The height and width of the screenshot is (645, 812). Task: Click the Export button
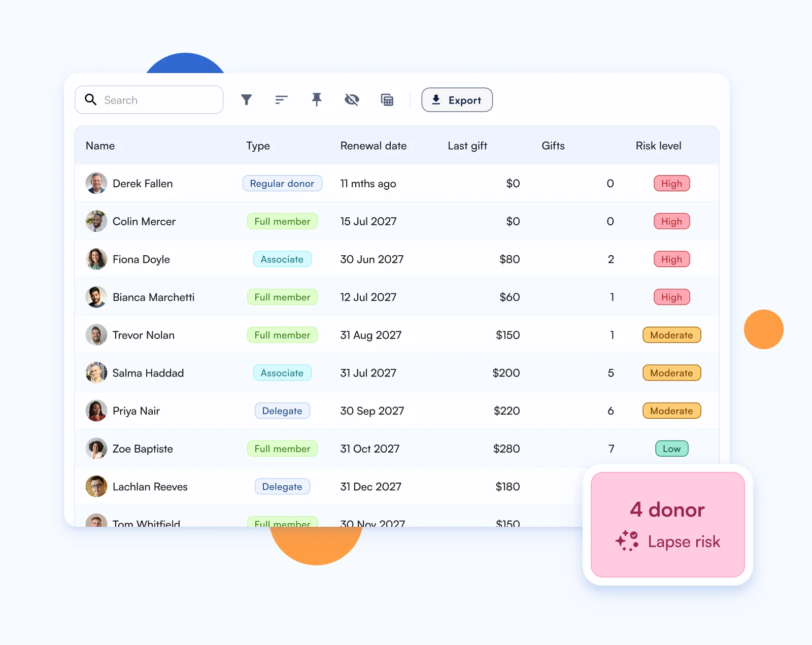click(457, 100)
